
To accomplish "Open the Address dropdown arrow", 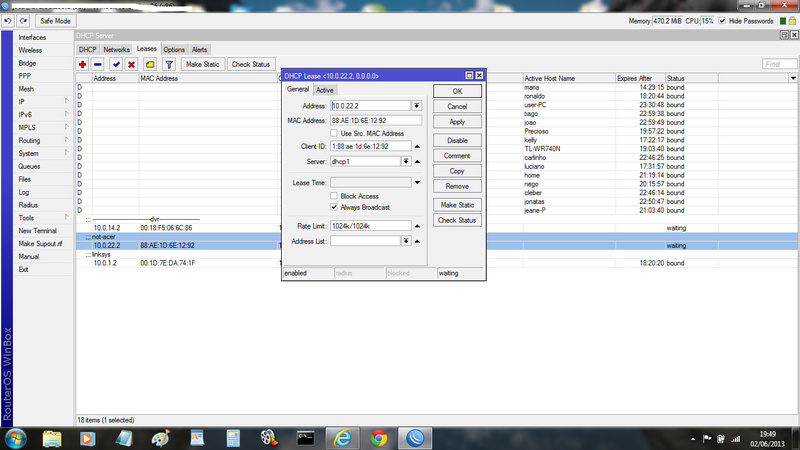I will [x=417, y=106].
